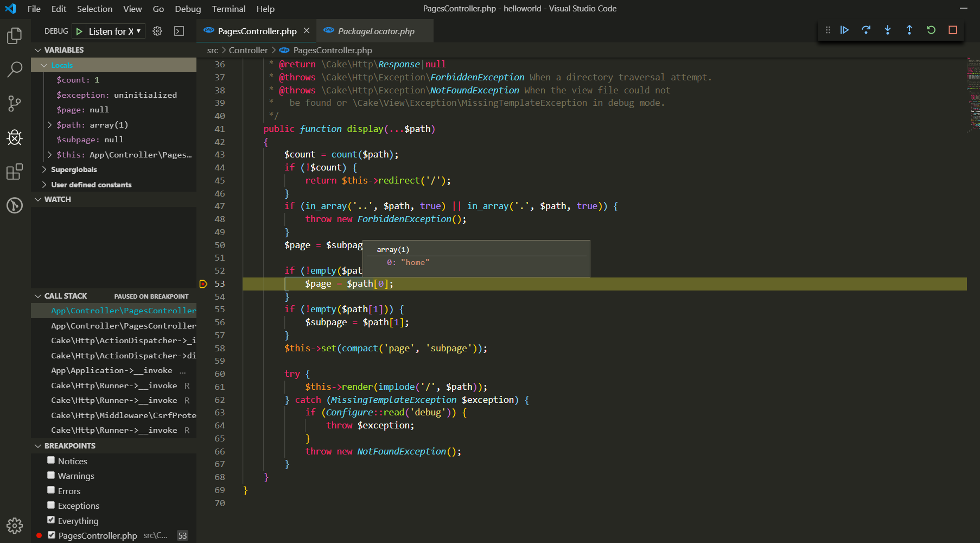
Task: Stop the debug session
Action: click(x=953, y=30)
